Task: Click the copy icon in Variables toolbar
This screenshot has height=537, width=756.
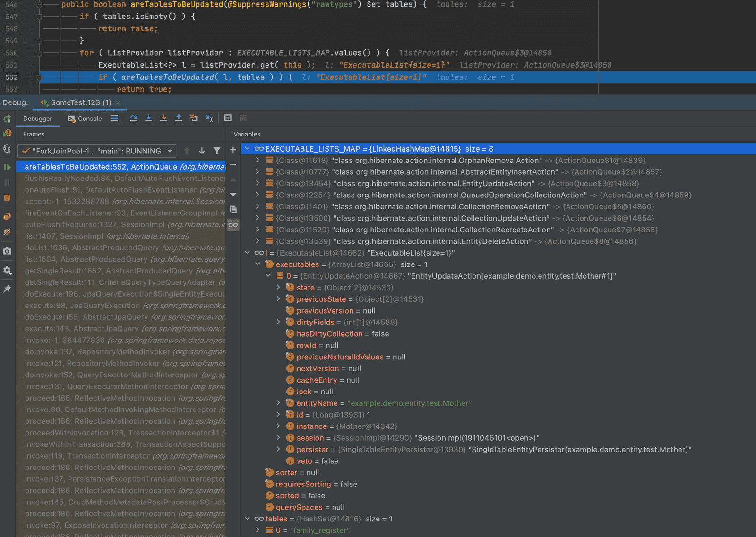Action: click(233, 209)
